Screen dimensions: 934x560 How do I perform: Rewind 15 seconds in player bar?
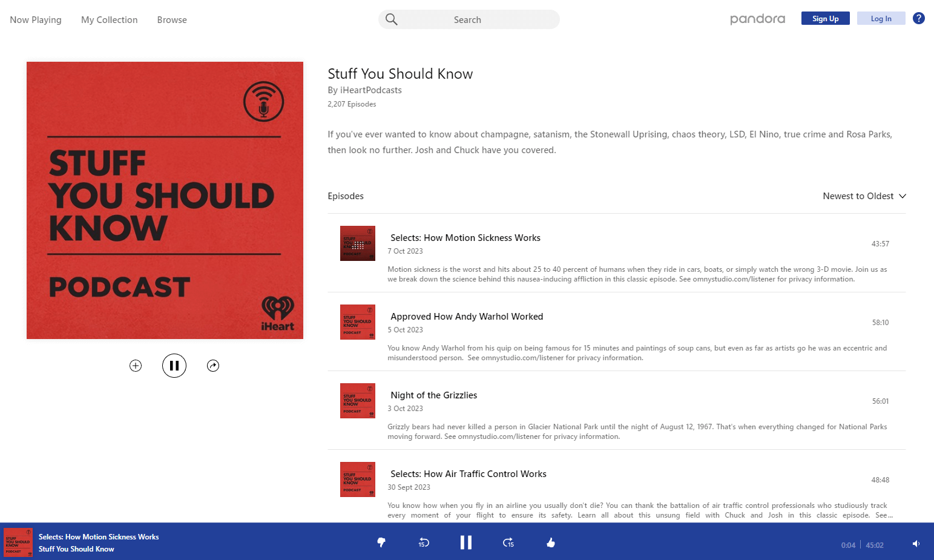click(x=424, y=542)
